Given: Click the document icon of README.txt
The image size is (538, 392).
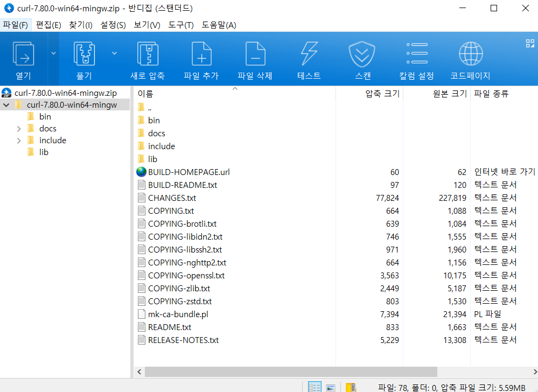Looking at the screenshot, I should [x=141, y=327].
